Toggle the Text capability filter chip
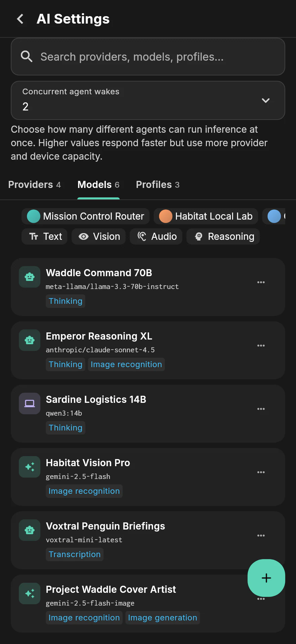 [x=44, y=236]
